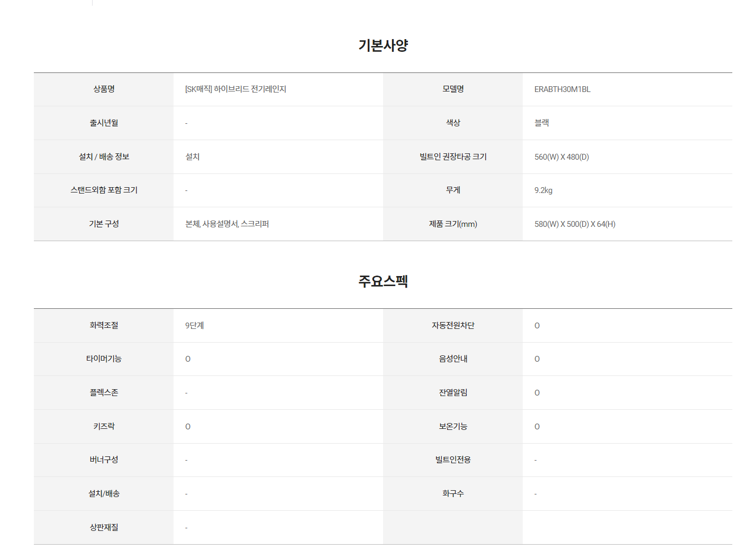Click the 제품 크기(mm) label

click(453, 224)
